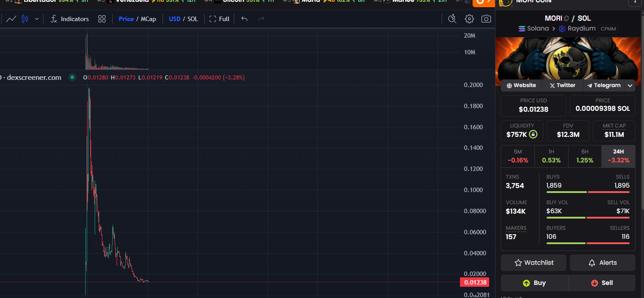644x298 pixels.
Task: Click the BUY VOL $63K value
Action: click(554, 211)
